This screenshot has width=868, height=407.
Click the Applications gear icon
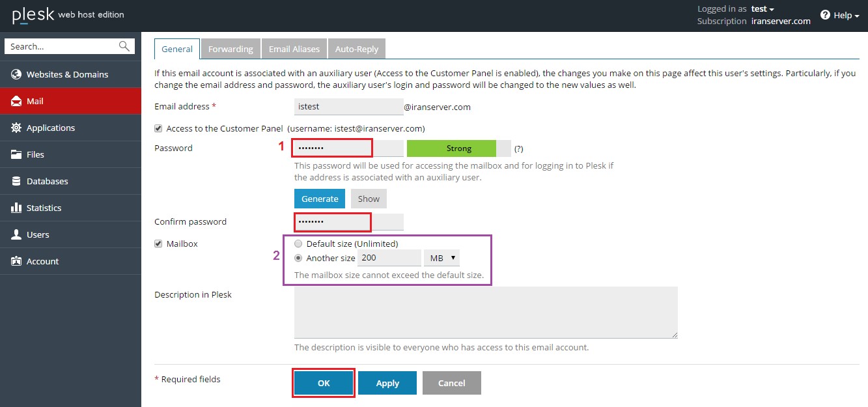point(16,128)
